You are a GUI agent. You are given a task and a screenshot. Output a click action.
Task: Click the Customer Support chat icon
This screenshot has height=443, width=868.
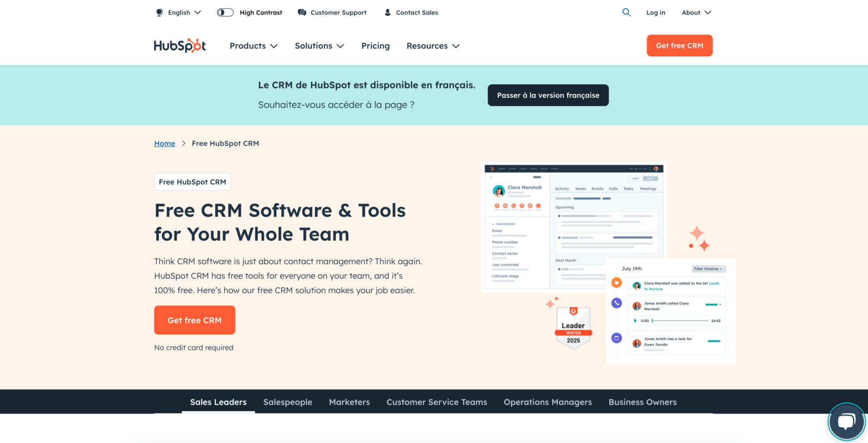point(302,12)
